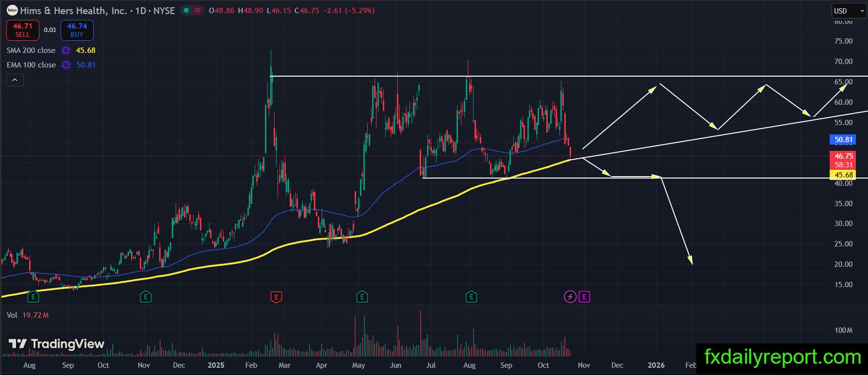Click the 46.71 SELL button

pos(22,30)
